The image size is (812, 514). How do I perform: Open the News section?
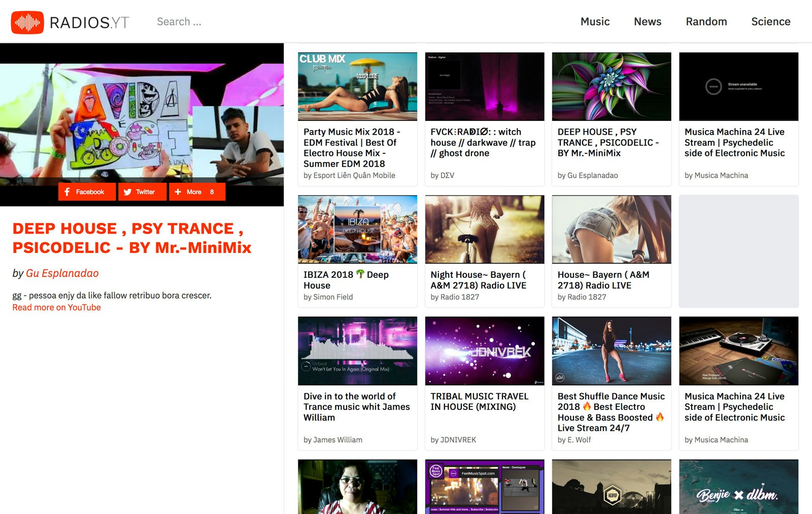(647, 21)
